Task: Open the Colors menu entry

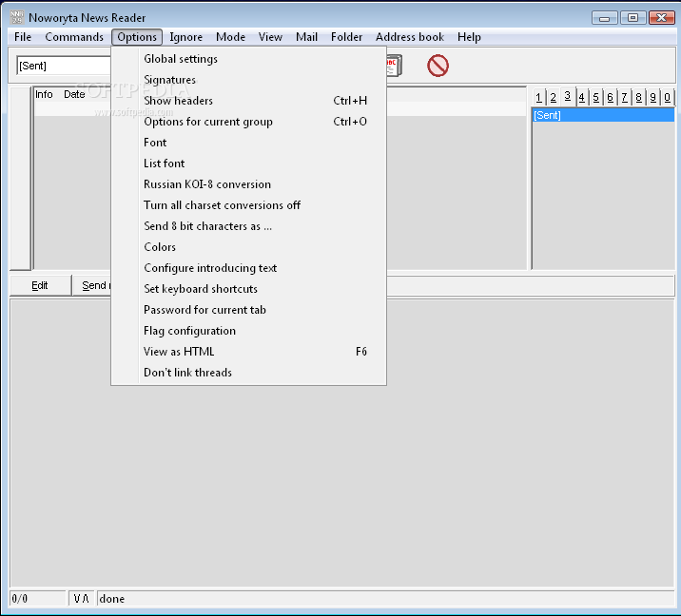Action: pos(249,246)
